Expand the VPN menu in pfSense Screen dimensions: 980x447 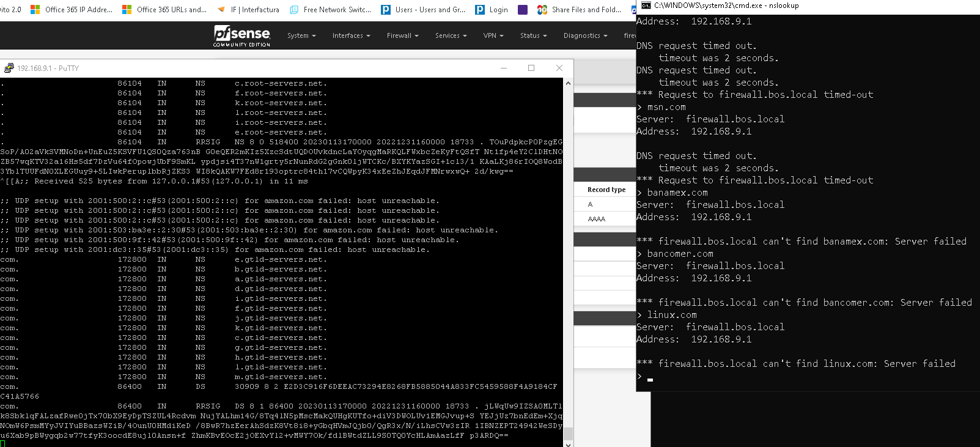(493, 35)
